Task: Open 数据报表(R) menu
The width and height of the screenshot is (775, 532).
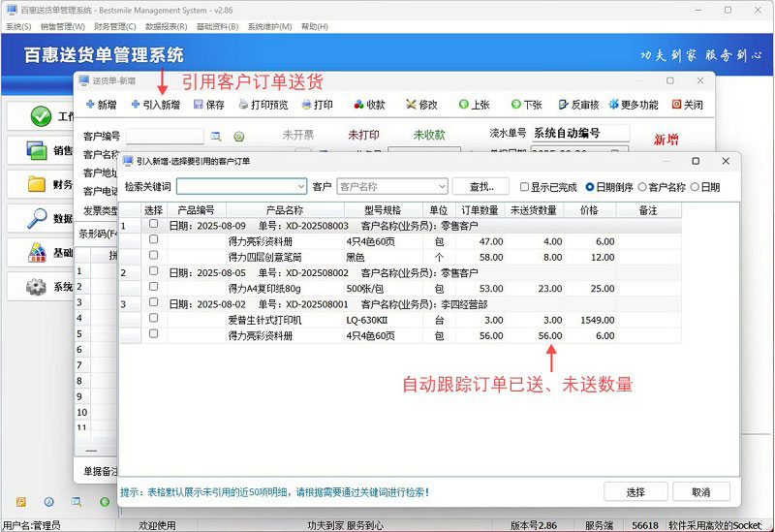Action: (166, 26)
